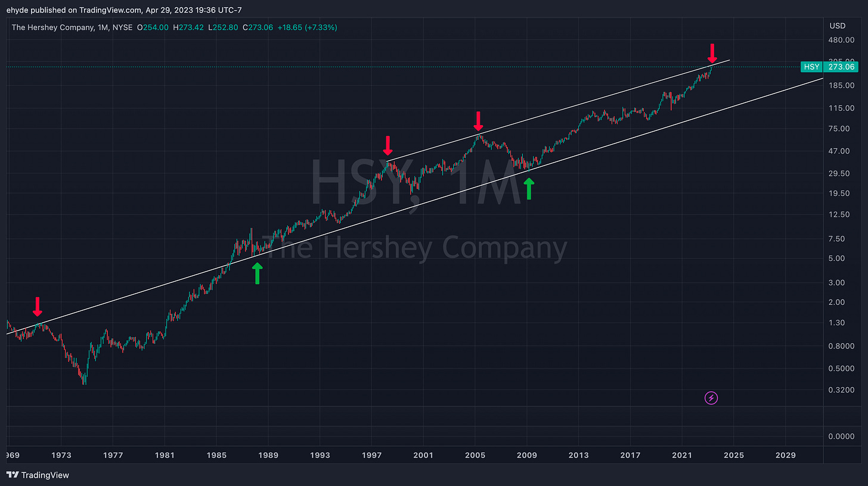Click the 185.00 price axis label
The width and height of the screenshot is (868, 486).
(x=842, y=86)
